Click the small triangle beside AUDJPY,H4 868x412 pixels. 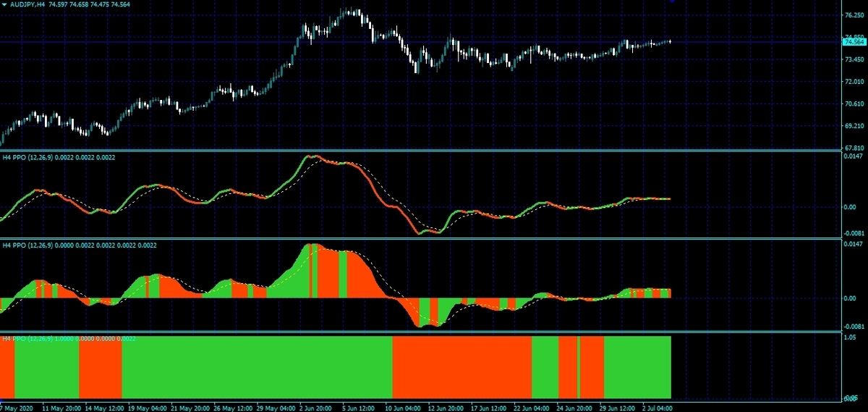(x=5, y=4)
